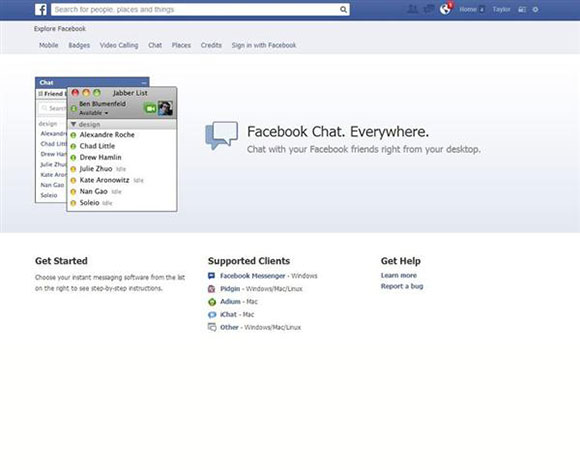
Task: Click Ben Blumenfeld name in Jabber List
Action: (102, 104)
